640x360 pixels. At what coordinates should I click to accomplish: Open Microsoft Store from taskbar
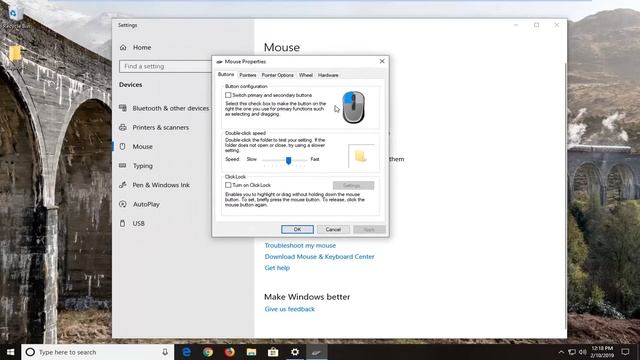pyautogui.click(x=273, y=352)
